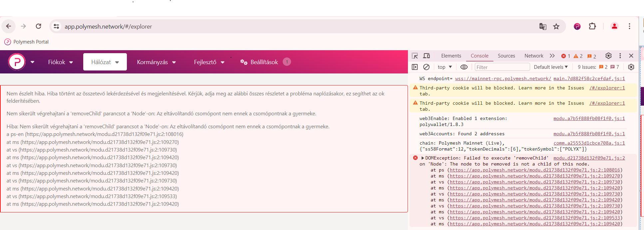This screenshot has height=230, width=644.
Task: Bookmark this page with the star icon
Action: point(556,26)
